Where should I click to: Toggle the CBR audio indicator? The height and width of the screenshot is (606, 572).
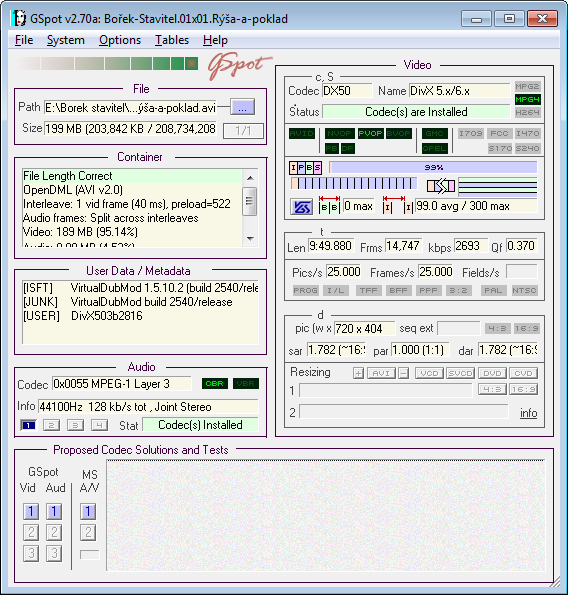[215, 384]
